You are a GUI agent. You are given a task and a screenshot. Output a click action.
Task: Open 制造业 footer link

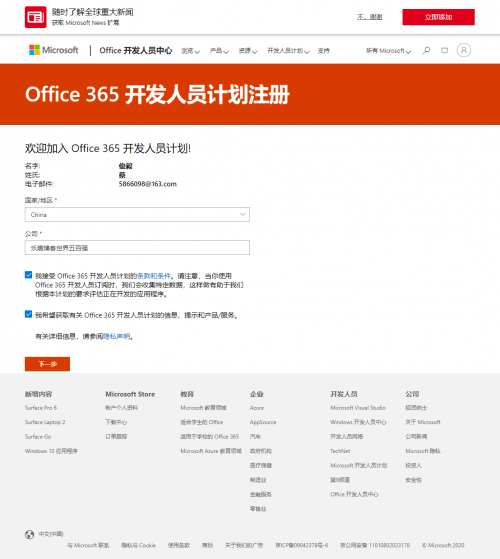pos(258,480)
